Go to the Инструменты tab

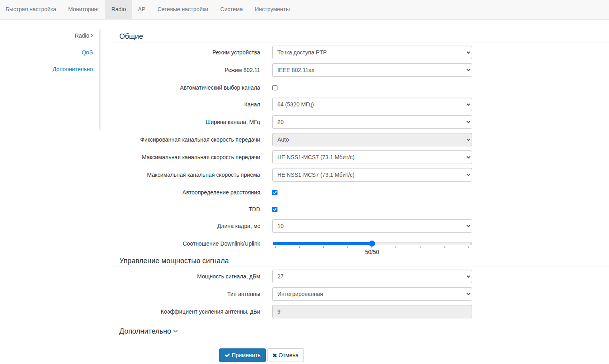[x=272, y=10]
